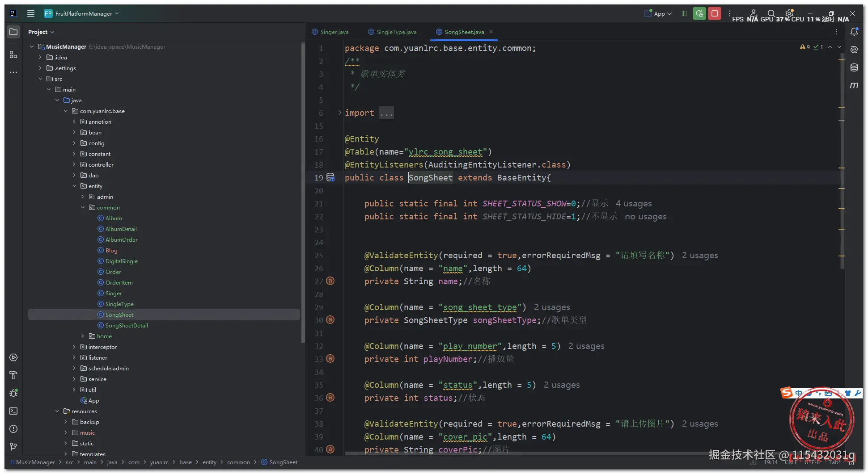The height and width of the screenshot is (474, 868).
Task: Collapse the common package
Action: coord(83,207)
